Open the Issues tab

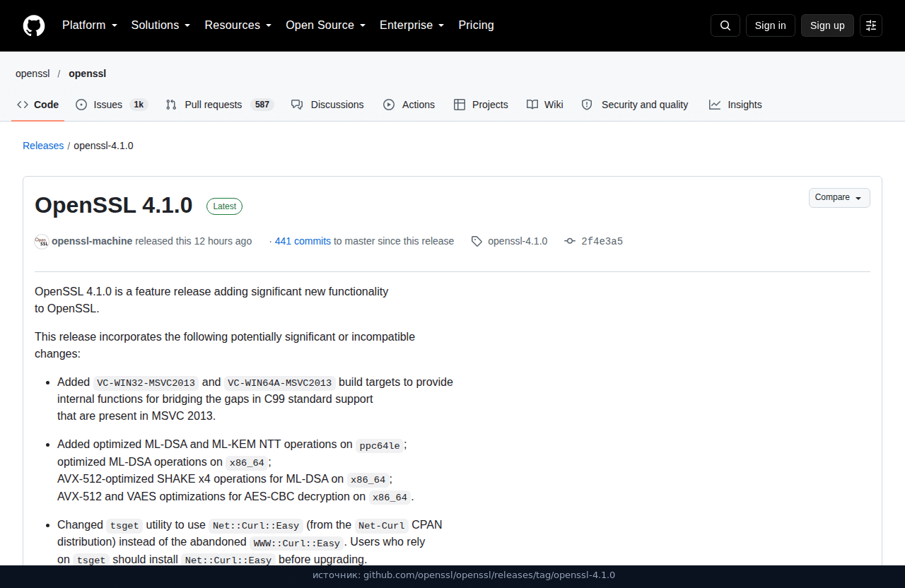[x=111, y=105]
